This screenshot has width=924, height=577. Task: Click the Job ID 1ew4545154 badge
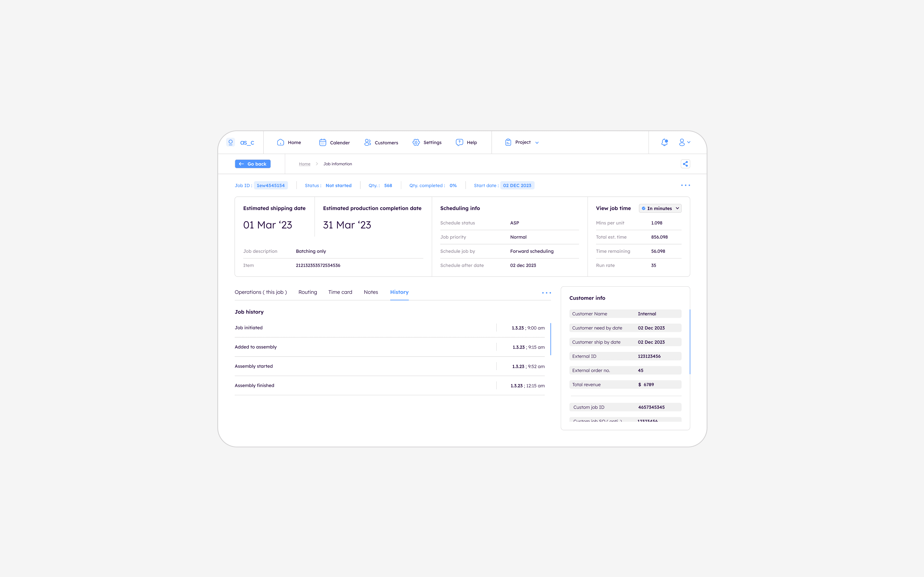pyautogui.click(x=270, y=185)
